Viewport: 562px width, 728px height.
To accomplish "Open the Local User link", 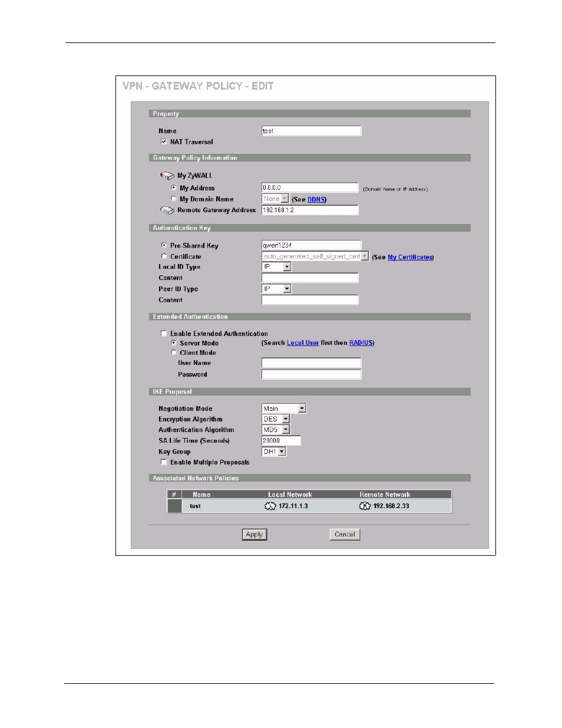I will pos(303,343).
